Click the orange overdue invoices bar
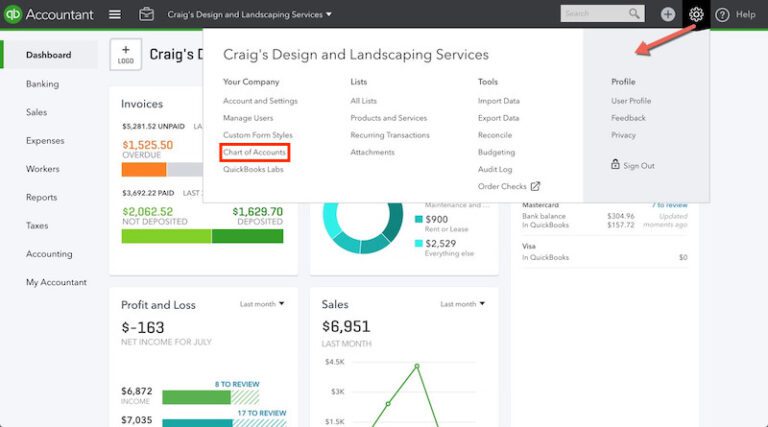This screenshot has height=427, width=768. tap(144, 169)
